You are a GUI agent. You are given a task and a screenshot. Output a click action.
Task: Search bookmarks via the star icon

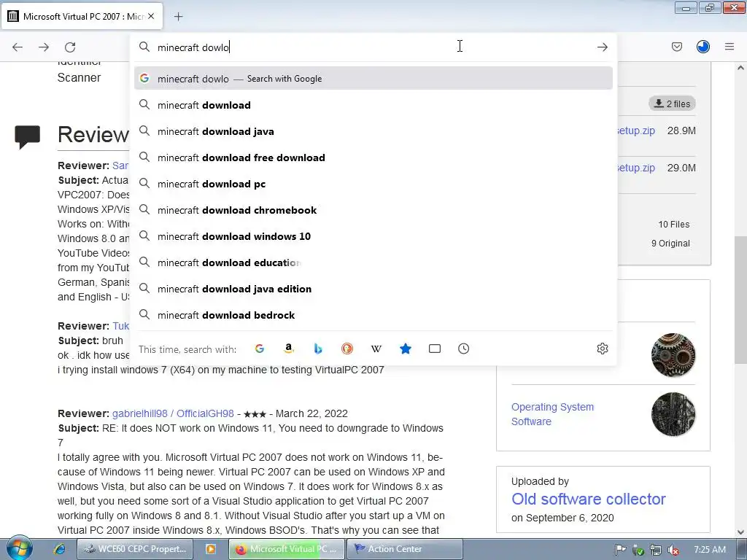(406, 349)
